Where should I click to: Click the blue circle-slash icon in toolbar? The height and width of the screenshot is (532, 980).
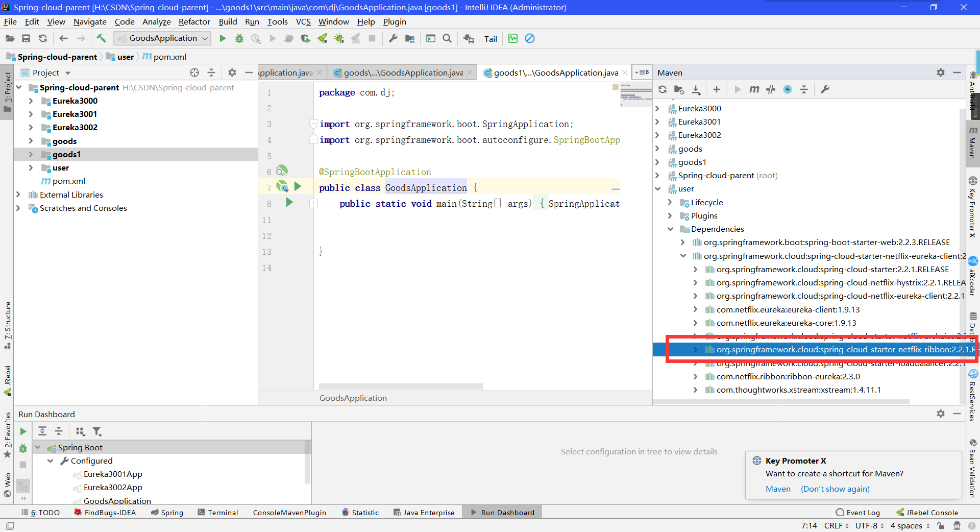click(x=530, y=38)
